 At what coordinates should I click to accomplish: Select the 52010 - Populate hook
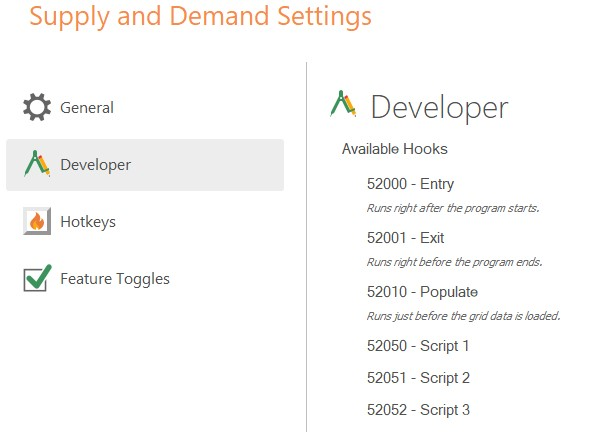[422, 292]
